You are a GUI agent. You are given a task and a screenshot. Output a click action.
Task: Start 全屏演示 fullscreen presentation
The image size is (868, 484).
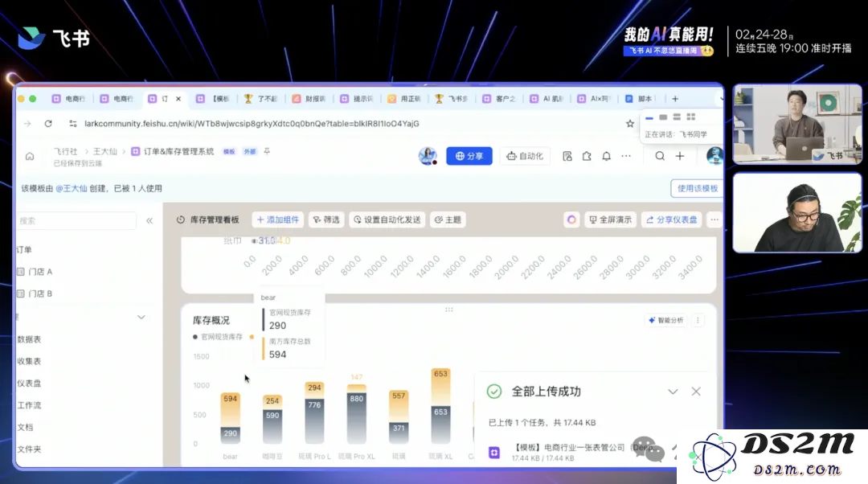pyautogui.click(x=610, y=219)
